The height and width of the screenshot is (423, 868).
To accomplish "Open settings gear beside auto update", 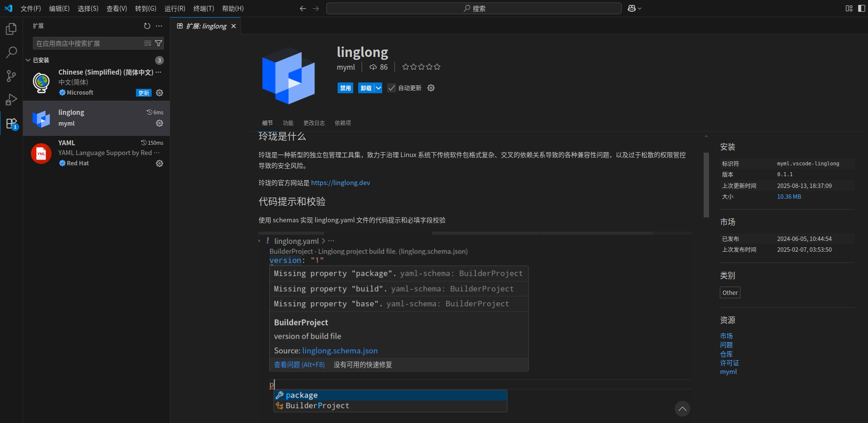I will coord(431,88).
